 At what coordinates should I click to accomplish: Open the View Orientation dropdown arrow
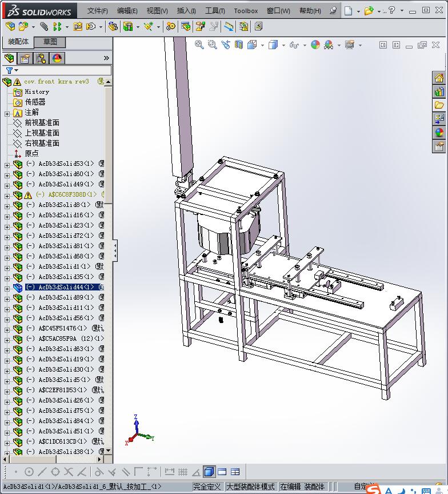click(262, 45)
